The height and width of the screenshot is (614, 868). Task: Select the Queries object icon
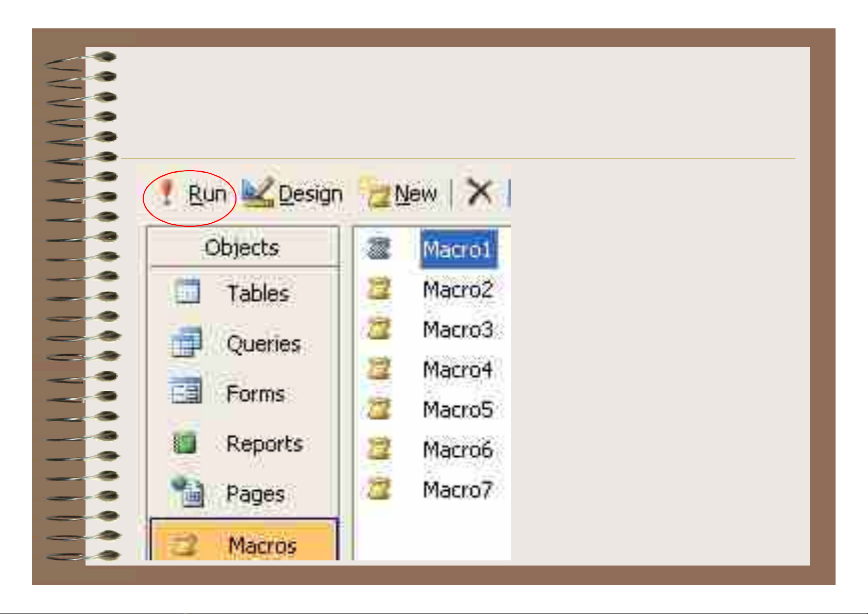tap(185, 342)
